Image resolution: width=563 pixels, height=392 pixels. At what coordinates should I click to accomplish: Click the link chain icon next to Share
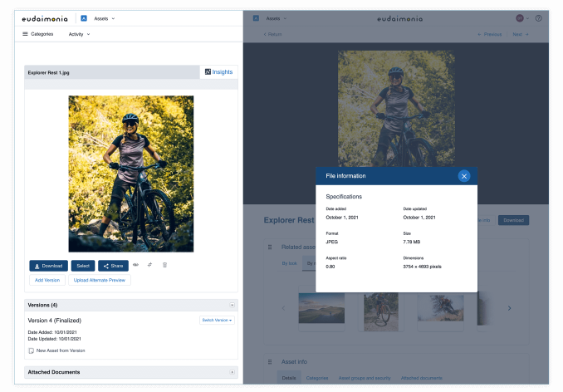pos(135,265)
